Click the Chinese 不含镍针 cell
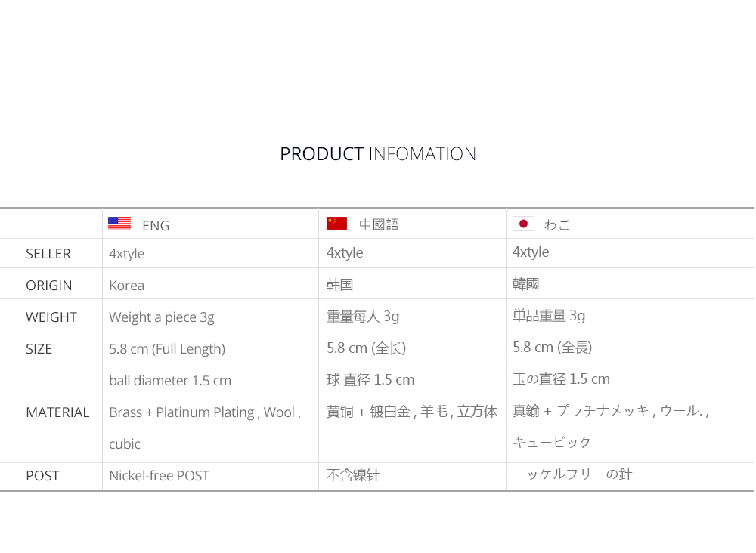 (353, 475)
